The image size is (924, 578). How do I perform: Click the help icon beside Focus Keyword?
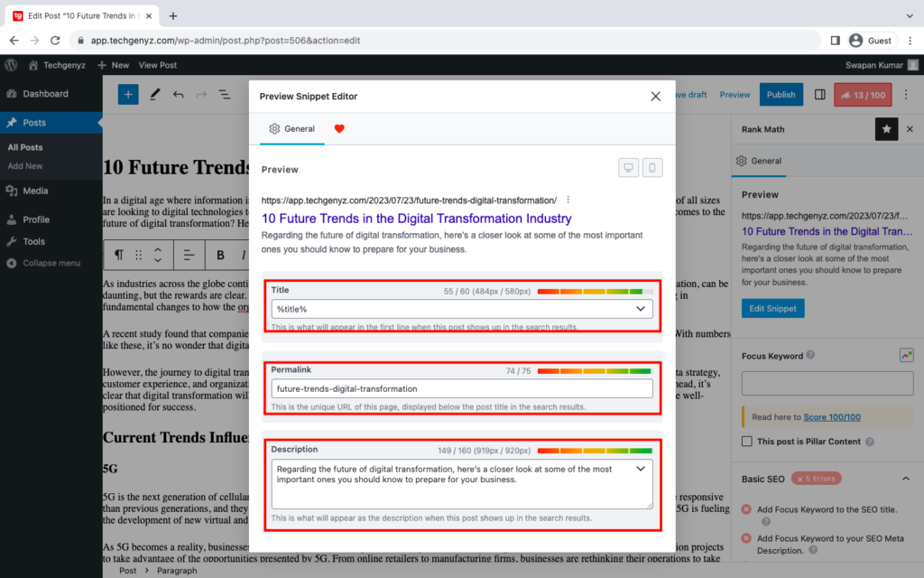[810, 355]
